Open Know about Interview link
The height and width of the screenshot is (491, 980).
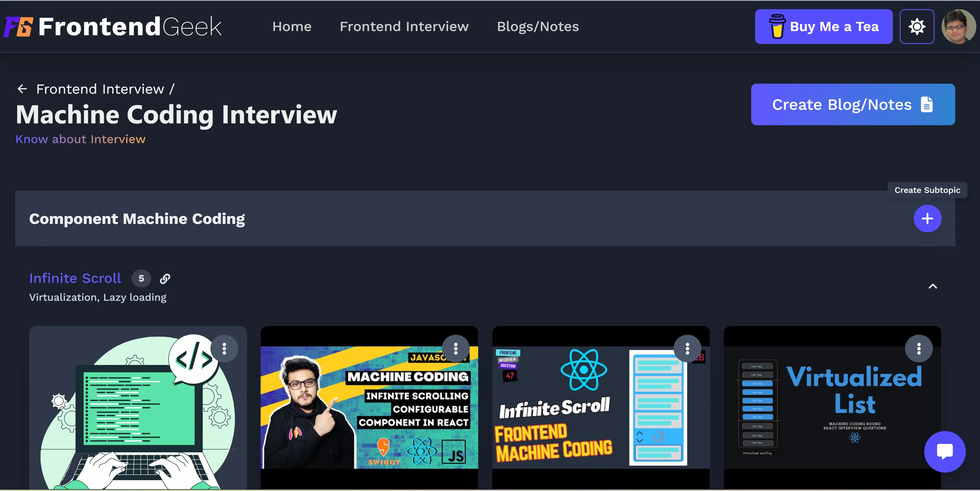point(80,139)
